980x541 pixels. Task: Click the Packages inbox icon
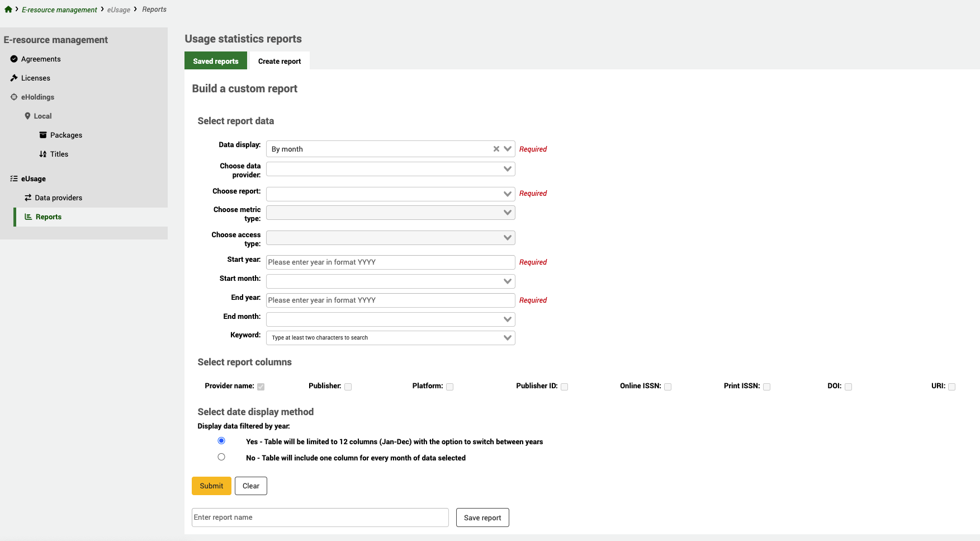click(x=43, y=135)
